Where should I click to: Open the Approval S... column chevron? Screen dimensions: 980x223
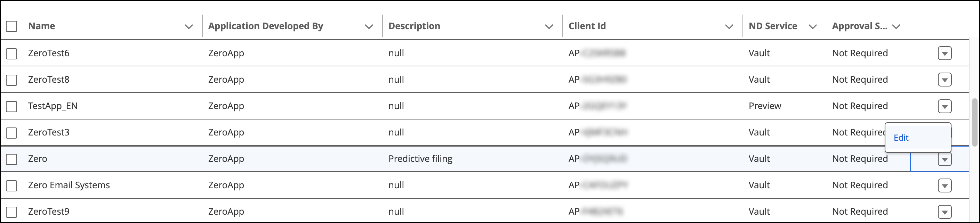point(896,27)
